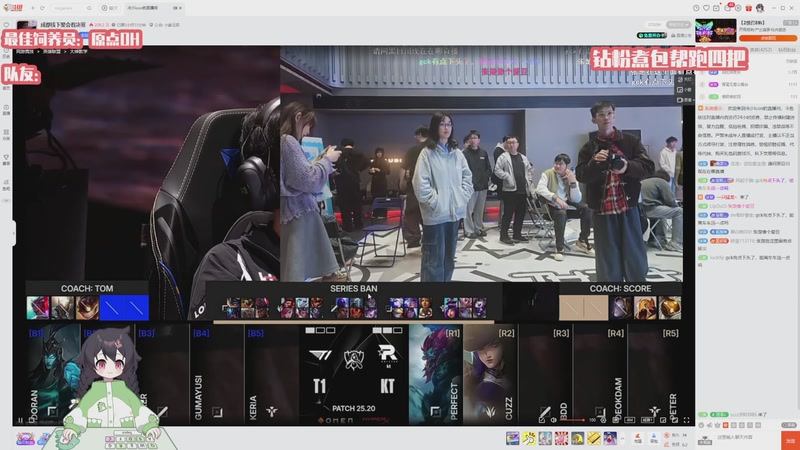Screen dimensions: 800x450
Task: Click the pencil edit icon in player bar
Action: (x=542, y=420)
